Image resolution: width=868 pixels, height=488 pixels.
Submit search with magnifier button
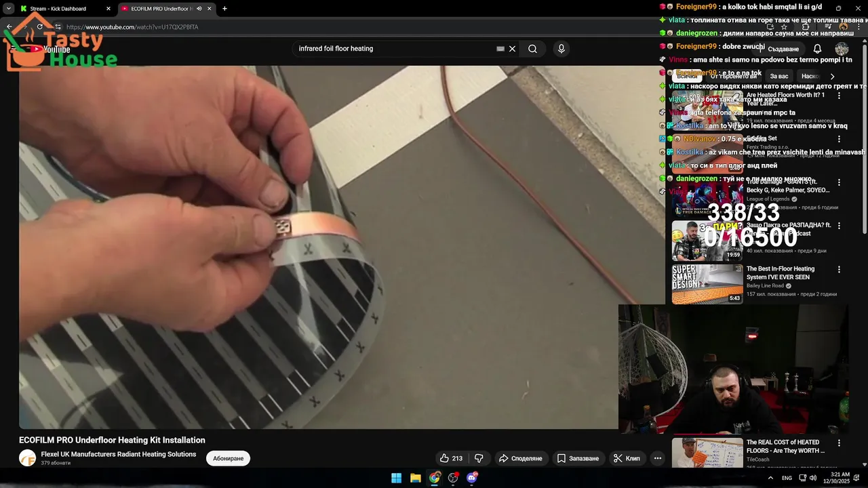(x=532, y=49)
